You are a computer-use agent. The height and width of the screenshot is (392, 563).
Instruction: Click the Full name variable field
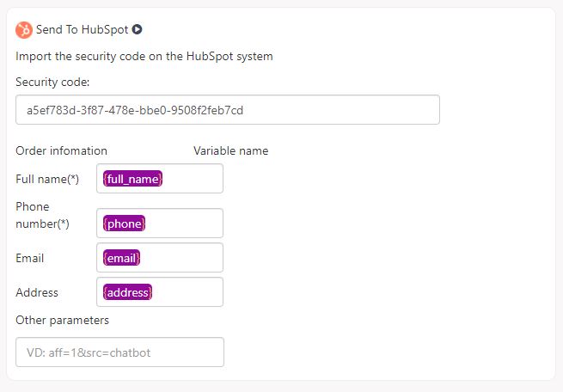pos(160,179)
